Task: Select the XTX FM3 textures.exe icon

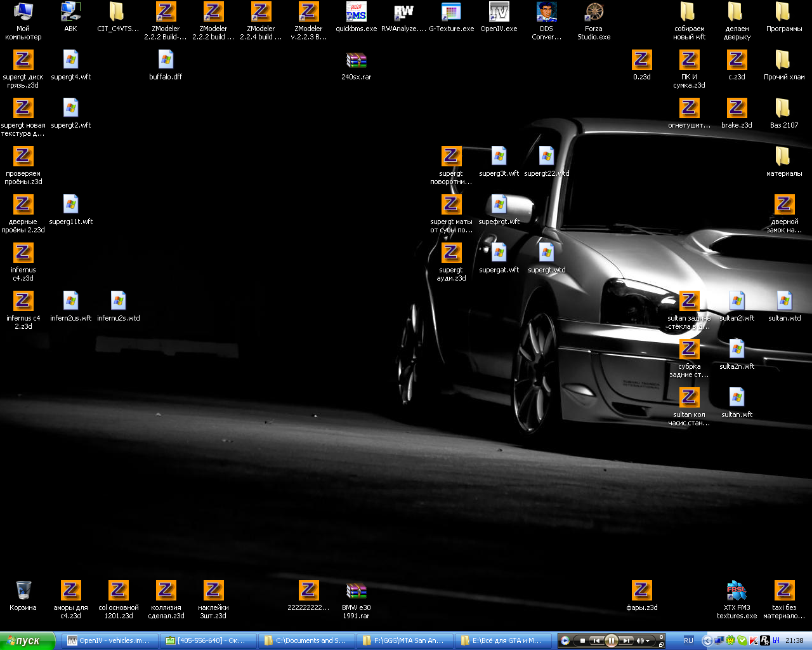Action: pyautogui.click(x=737, y=591)
